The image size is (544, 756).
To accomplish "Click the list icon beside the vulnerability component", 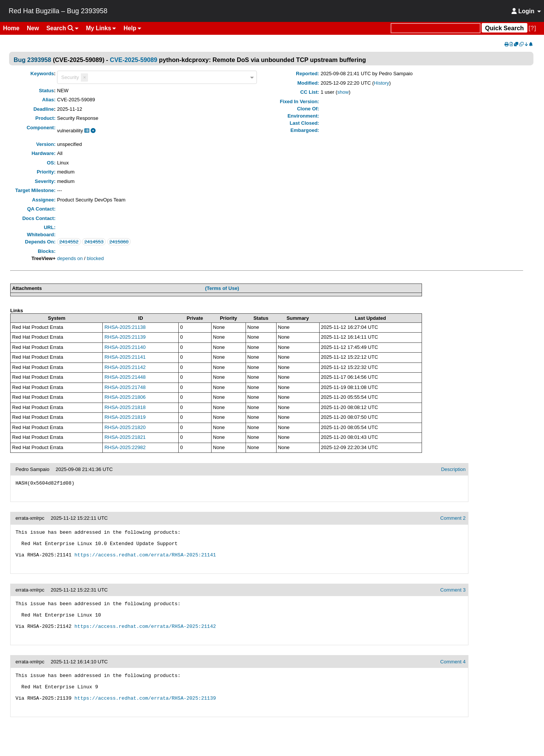I will click(87, 130).
